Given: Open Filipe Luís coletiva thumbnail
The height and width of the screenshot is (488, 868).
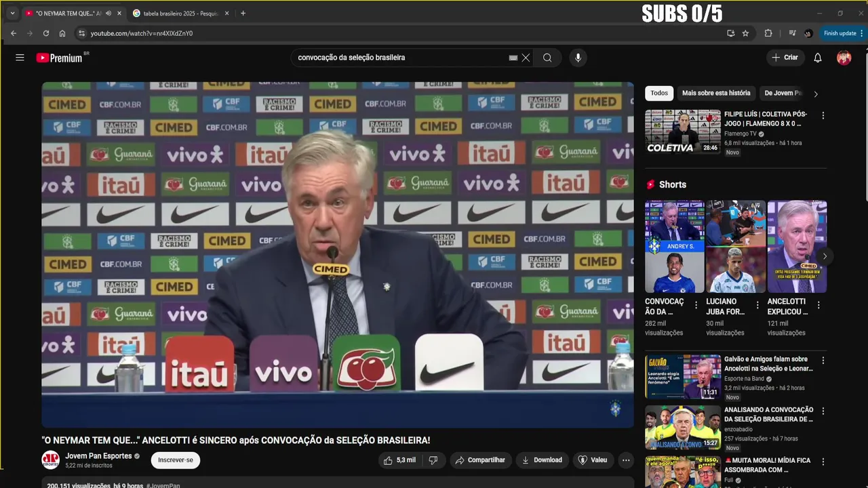Looking at the screenshot, I should (x=683, y=131).
